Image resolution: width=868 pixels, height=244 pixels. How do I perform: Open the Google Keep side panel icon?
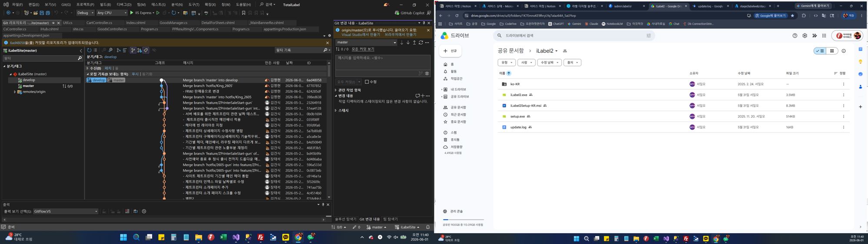tap(861, 62)
